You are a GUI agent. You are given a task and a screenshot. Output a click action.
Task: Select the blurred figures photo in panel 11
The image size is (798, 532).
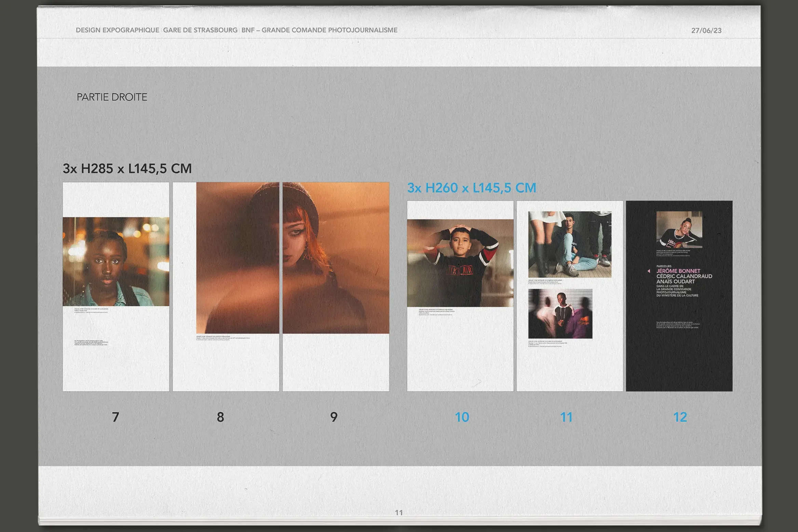coord(560,314)
